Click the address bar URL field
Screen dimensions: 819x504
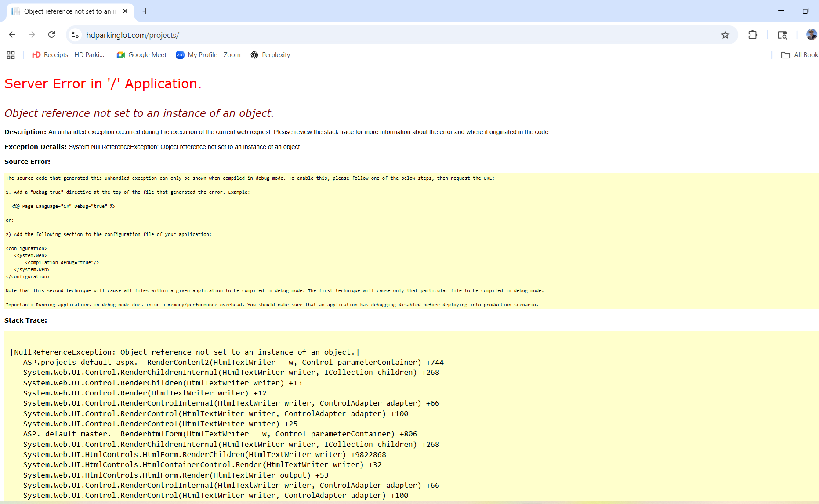[x=352, y=35]
